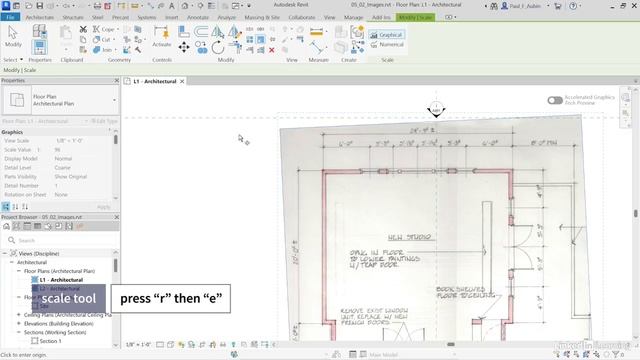
Task: Select the Mirror Draw Axis tool
Action: click(x=234, y=31)
